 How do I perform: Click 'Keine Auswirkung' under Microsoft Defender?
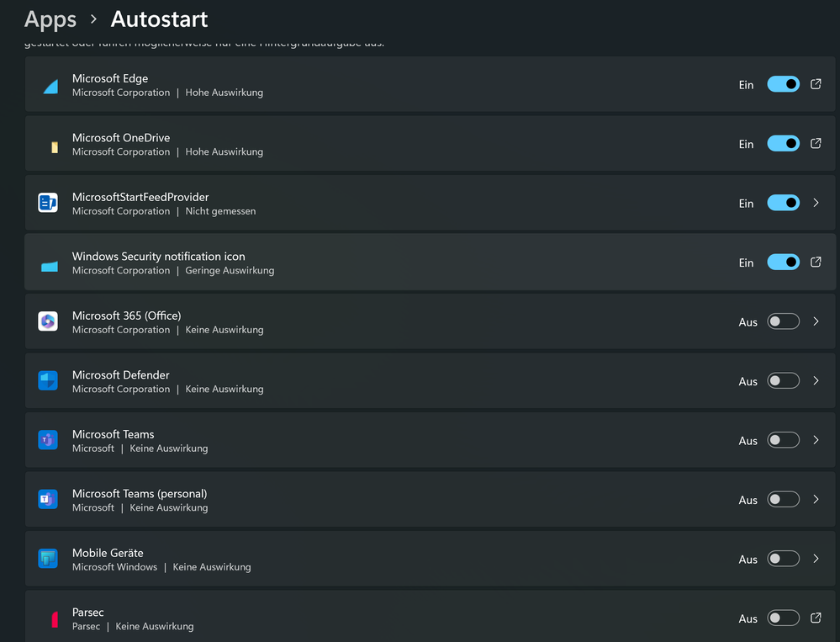(224, 389)
